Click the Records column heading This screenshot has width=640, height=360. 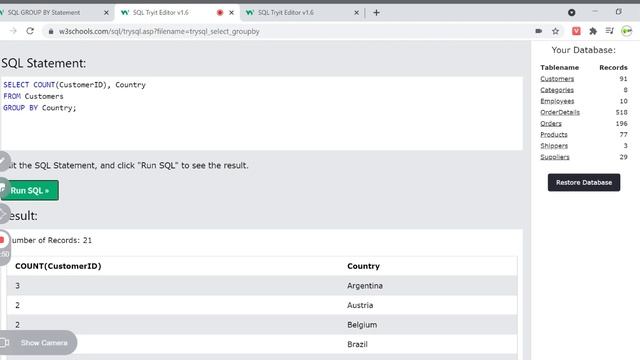pos(613,67)
